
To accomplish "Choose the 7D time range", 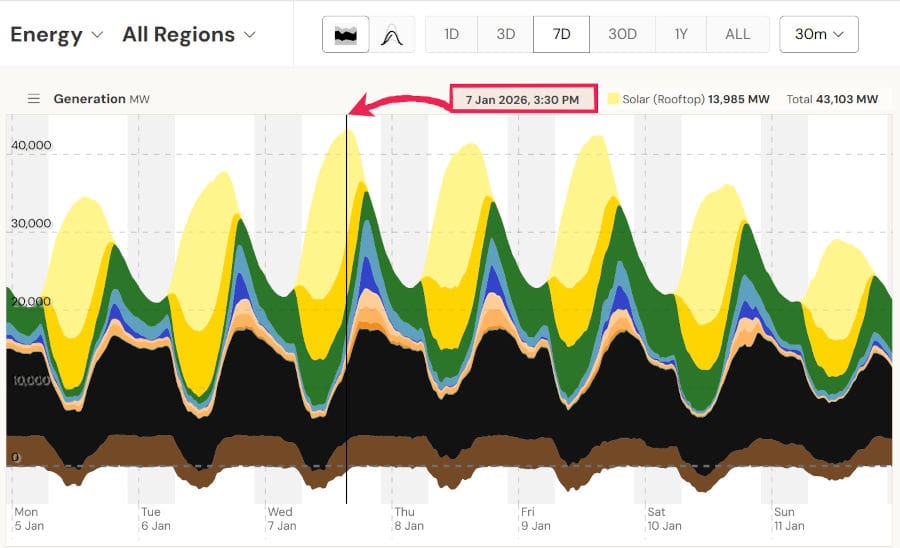I will [561, 35].
